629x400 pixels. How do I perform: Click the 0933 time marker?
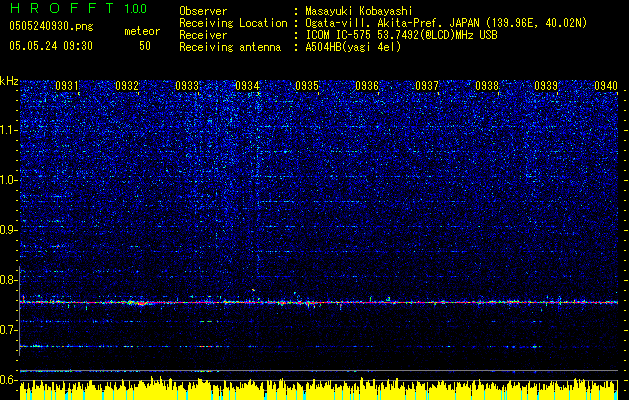[187, 86]
